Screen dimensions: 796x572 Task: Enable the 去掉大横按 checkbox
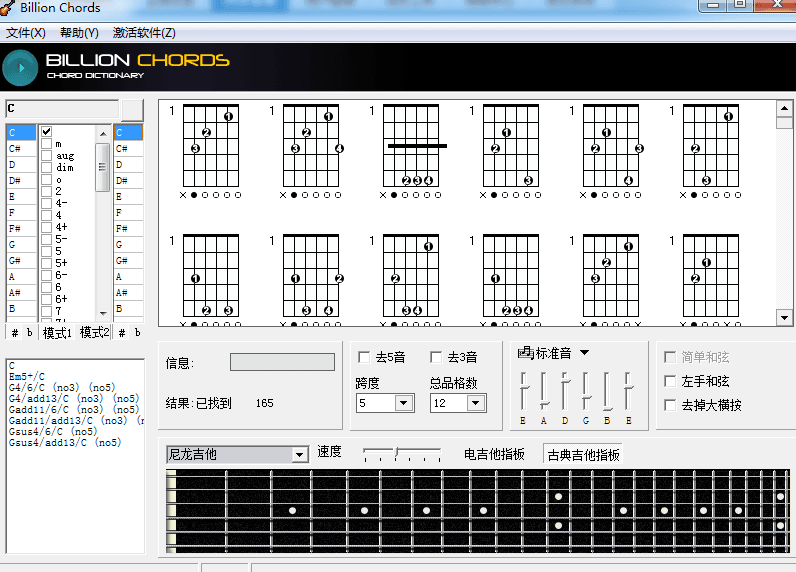[x=670, y=405]
